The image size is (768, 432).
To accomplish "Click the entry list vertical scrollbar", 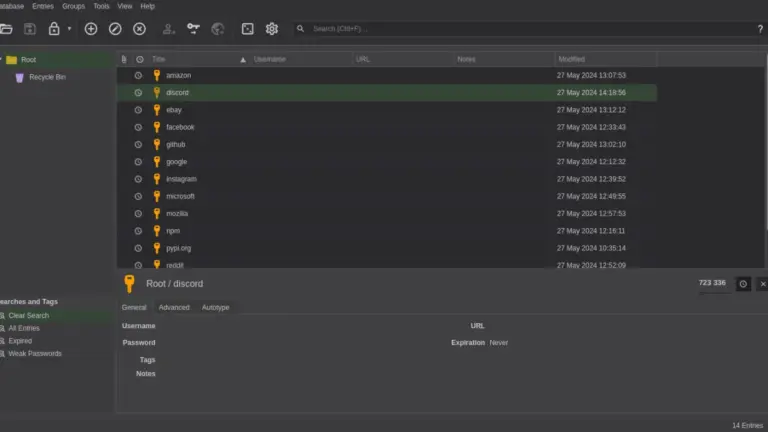I will pyautogui.click(x=765, y=142).
